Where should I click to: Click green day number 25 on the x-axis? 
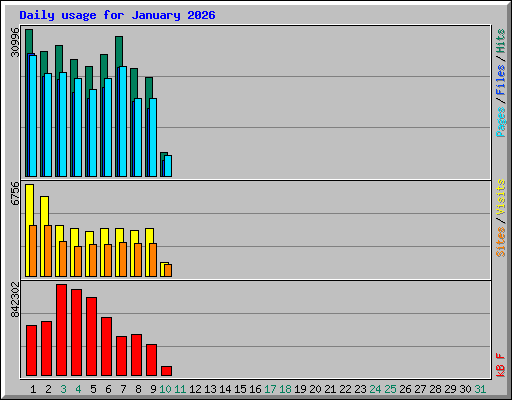coord(390,389)
